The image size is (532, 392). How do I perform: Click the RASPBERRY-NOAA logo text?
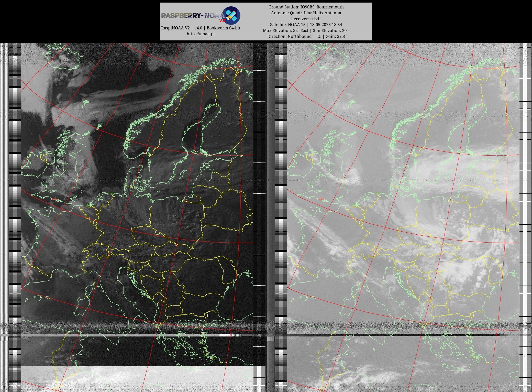pyautogui.click(x=193, y=16)
